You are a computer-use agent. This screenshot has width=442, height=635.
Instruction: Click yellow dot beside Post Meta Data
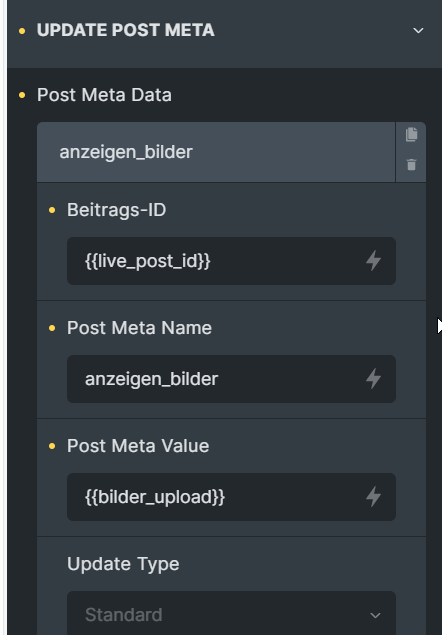pos(22,95)
